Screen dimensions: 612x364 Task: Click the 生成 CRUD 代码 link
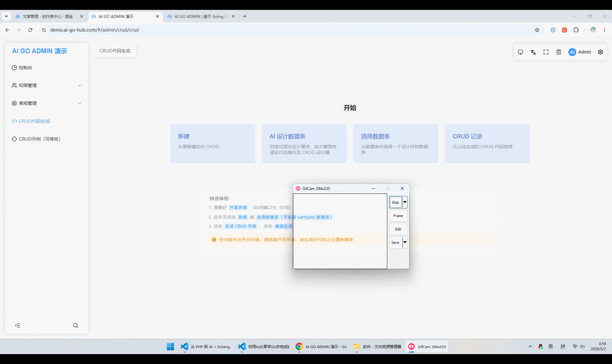click(x=241, y=226)
